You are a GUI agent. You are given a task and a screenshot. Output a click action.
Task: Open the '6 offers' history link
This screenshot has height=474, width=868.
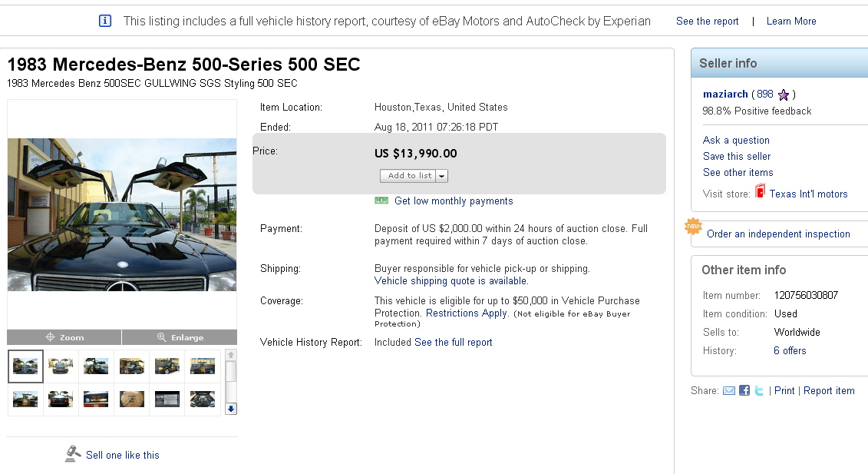click(790, 350)
